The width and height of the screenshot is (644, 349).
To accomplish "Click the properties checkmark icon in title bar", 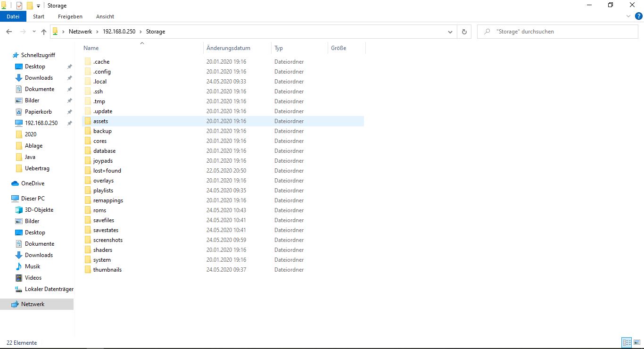I will 19,6.
